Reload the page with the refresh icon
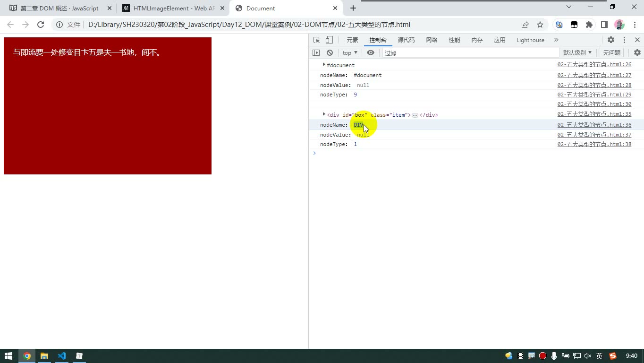Viewport: 644px width, 363px height. click(41, 25)
